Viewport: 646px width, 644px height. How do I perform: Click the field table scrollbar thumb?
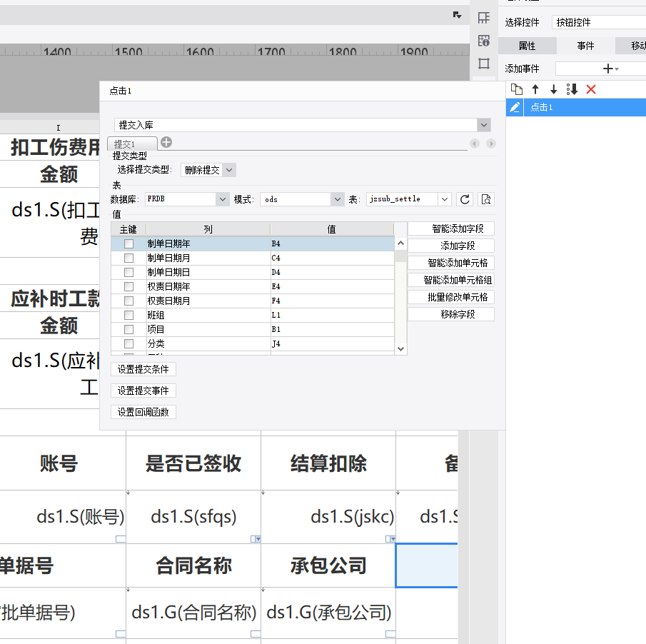pos(400,256)
